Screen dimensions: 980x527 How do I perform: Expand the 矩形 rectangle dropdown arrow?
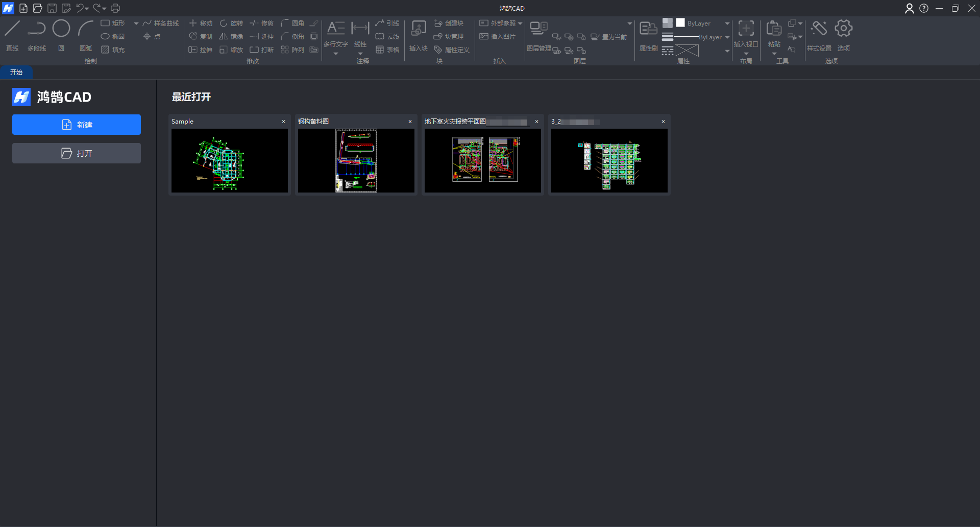point(136,23)
